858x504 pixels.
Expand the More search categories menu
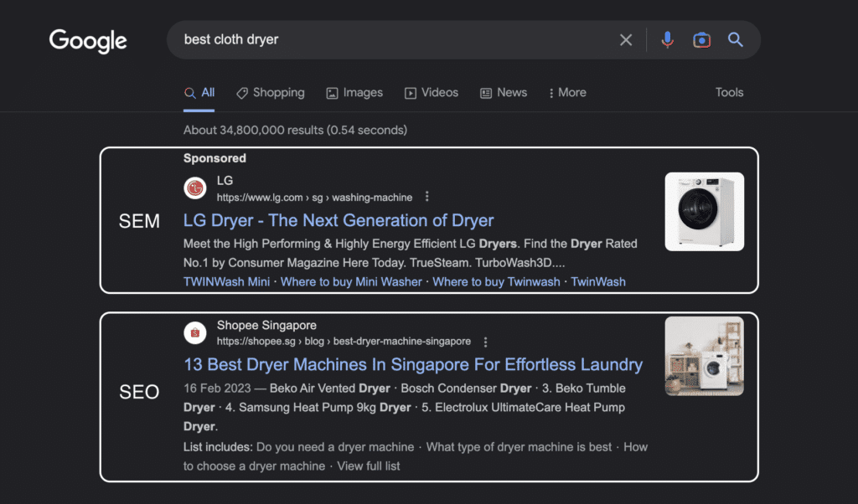tap(567, 93)
